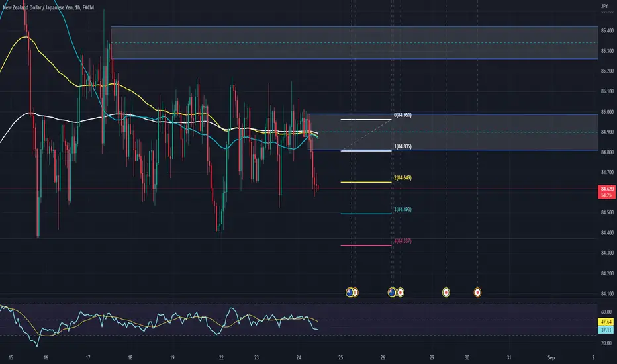Select the Japan flag icon beside second NZ flag

(400, 292)
